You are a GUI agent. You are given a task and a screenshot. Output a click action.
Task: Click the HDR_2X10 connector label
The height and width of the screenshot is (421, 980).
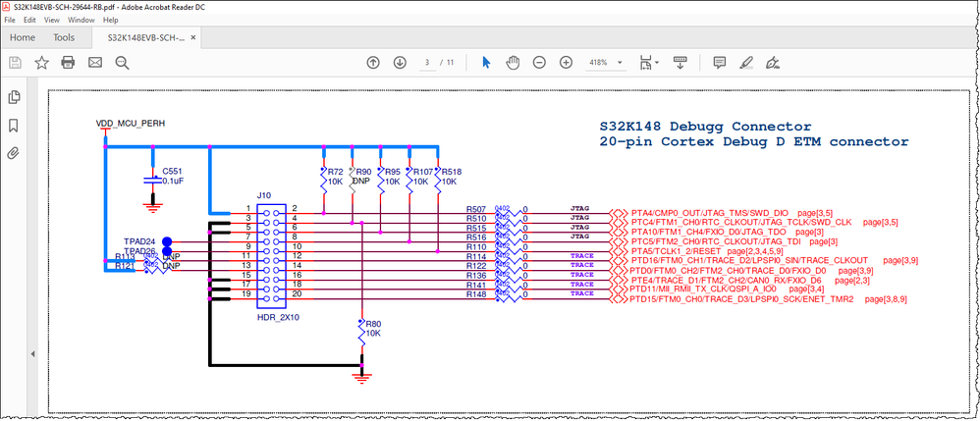tap(278, 317)
